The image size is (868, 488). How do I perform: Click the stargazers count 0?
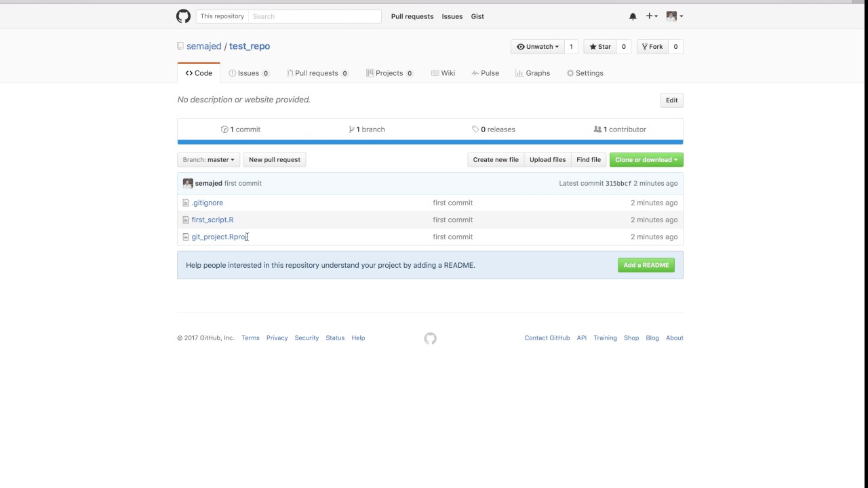pyautogui.click(x=624, y=47)
